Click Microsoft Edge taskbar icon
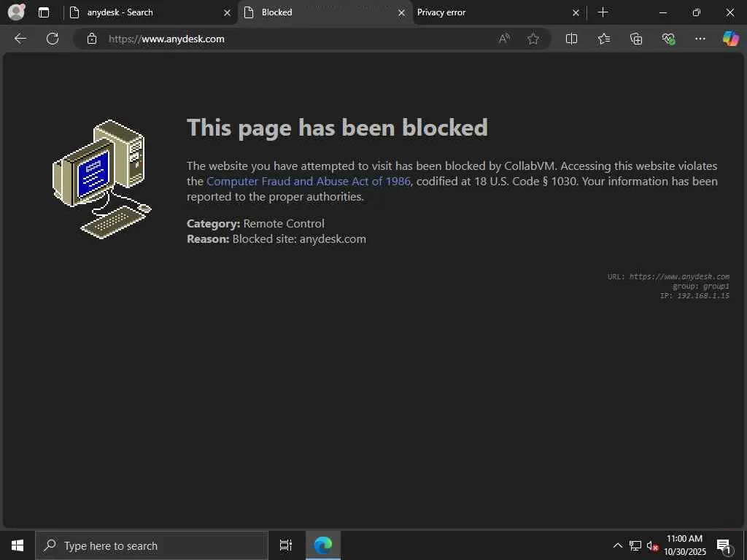The width and height of the screenshot is (747, 560). coord(323,545)
